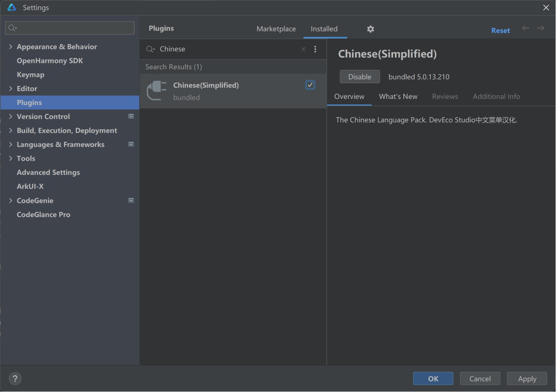The height and width of the screenshot is (392, 556).
Task: Open the plugin search options menu
Action: click(315, 49)
